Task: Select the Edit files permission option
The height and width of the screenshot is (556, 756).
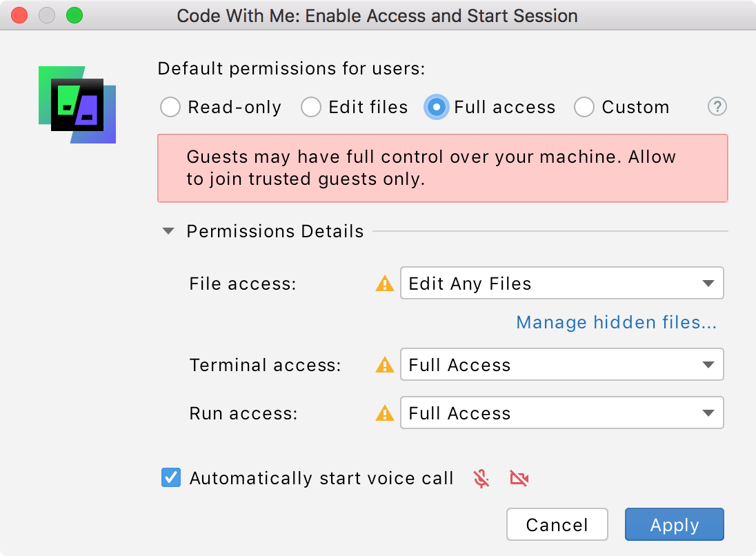Action: click(x=311, y=107)
